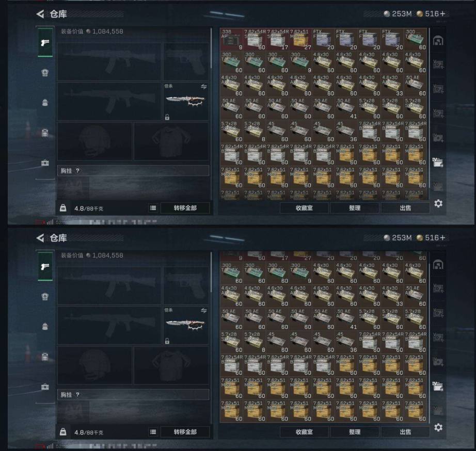Expand the 胸挂 section header in the upper screen
This screenshot has width=476, height=451.
(x=133, y=171)
